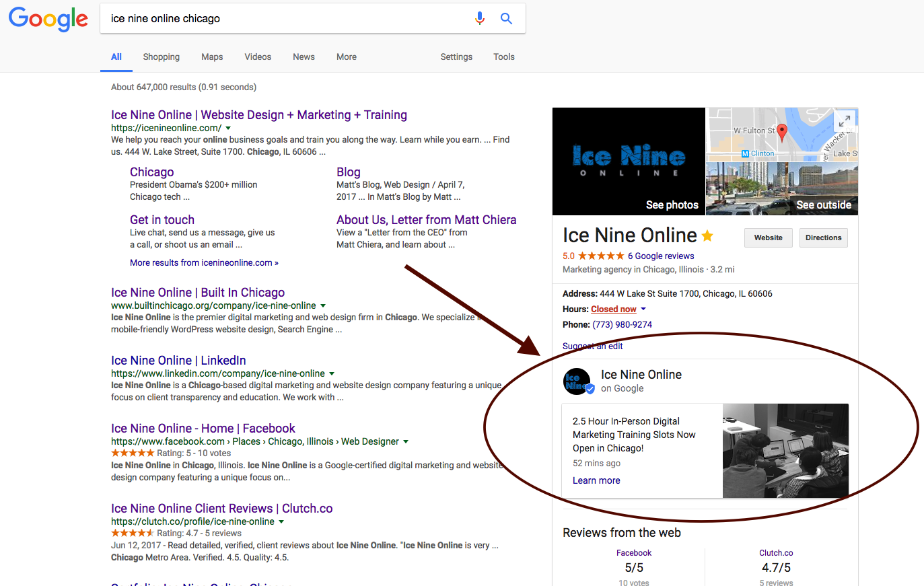Screen dimensions: 924x586
Task: Open the dropdown arrow next to the clutch.co URL
Action: [281, 521]
